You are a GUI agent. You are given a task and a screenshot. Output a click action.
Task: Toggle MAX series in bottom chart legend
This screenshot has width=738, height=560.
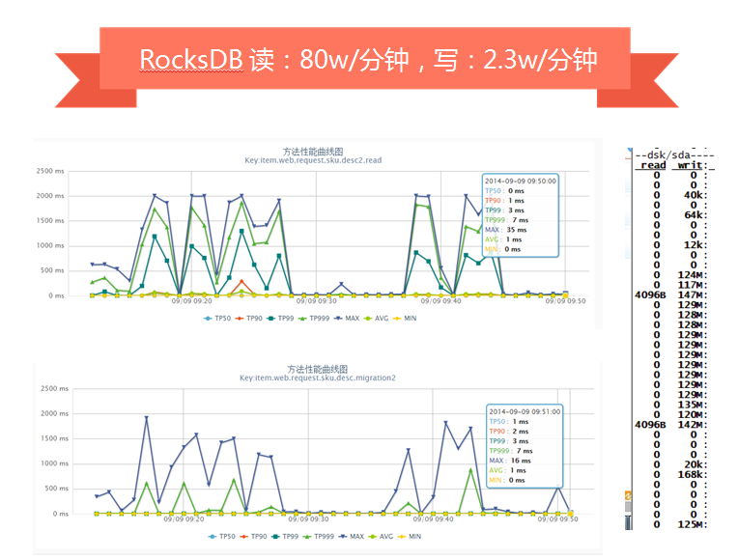tap(352, 537)
